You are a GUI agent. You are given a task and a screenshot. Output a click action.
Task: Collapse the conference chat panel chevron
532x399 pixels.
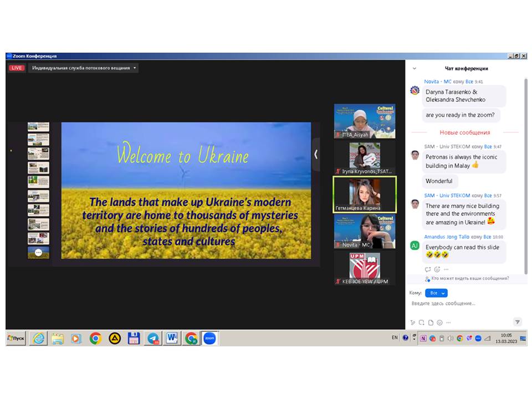(415, 69)
